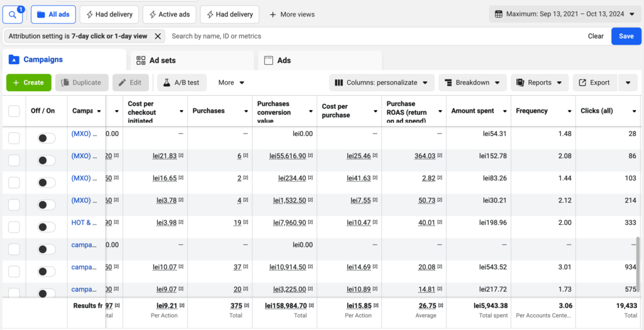Click the Ads window icon

coord(269,60)
